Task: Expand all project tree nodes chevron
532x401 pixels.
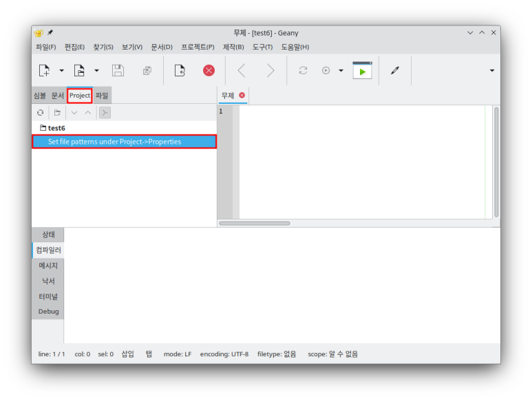Action: click(x=74, y=113)
